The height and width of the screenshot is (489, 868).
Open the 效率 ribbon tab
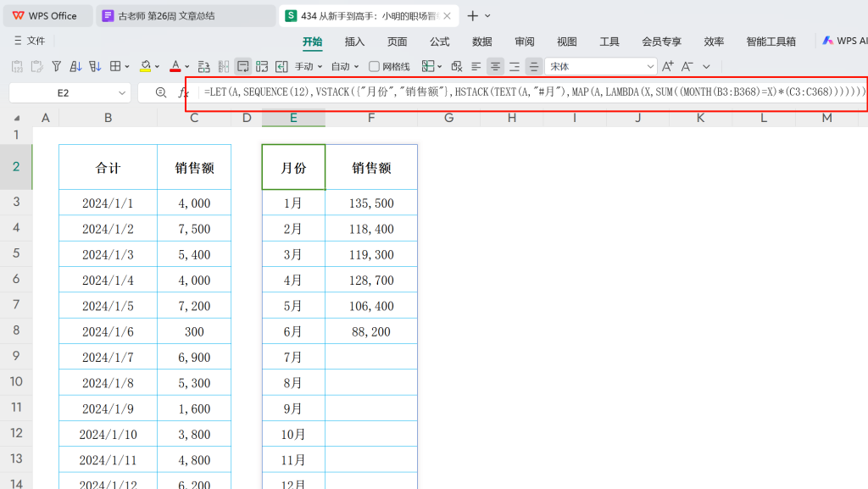(714, 42)
